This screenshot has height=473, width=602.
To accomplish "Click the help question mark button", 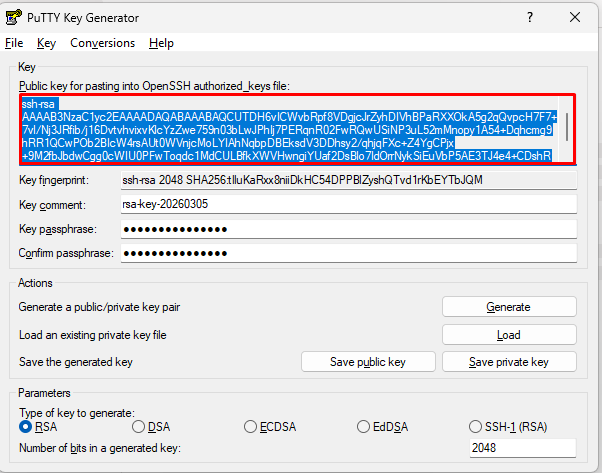I will 529,17.
